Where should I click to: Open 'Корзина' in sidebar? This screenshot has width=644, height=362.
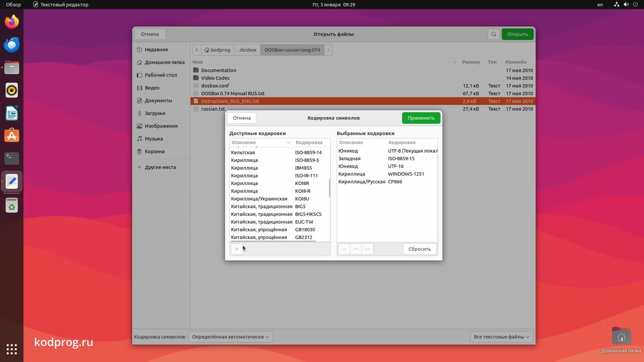pos(162,152)
